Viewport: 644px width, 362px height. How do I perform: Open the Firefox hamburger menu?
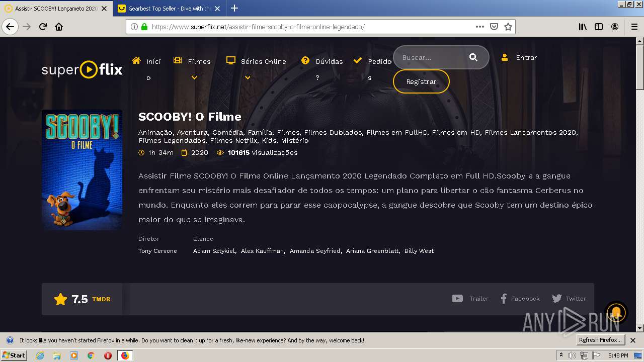(634, 27)
